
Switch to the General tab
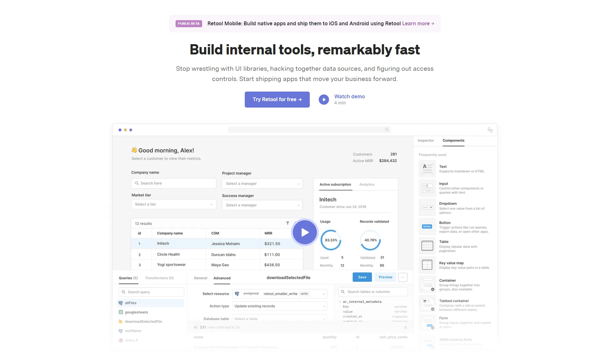coord(200,278)
